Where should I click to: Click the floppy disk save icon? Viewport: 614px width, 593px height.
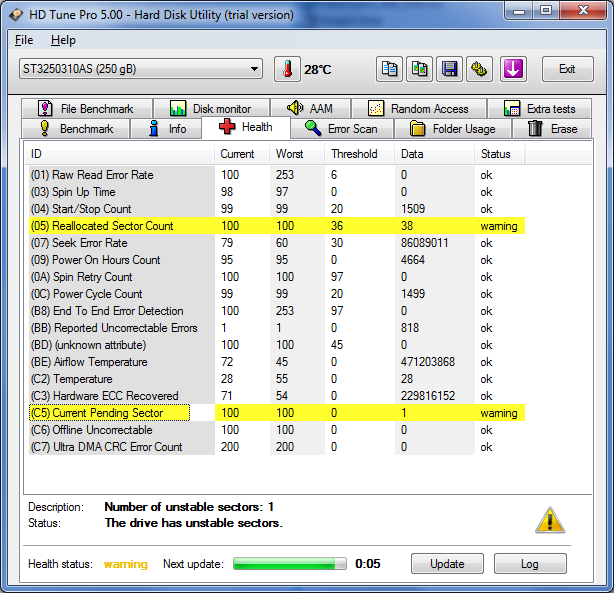450,69
